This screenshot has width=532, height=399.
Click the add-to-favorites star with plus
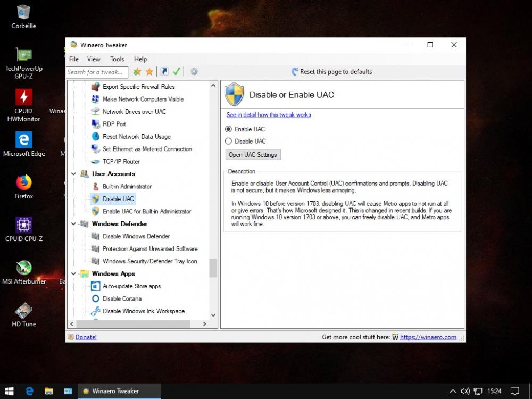137,72
